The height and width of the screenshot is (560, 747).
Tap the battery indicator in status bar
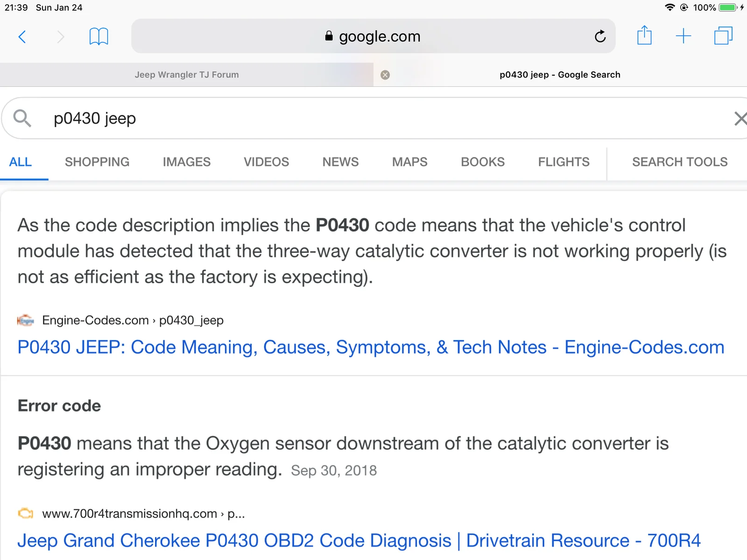[x=728, y=7]
